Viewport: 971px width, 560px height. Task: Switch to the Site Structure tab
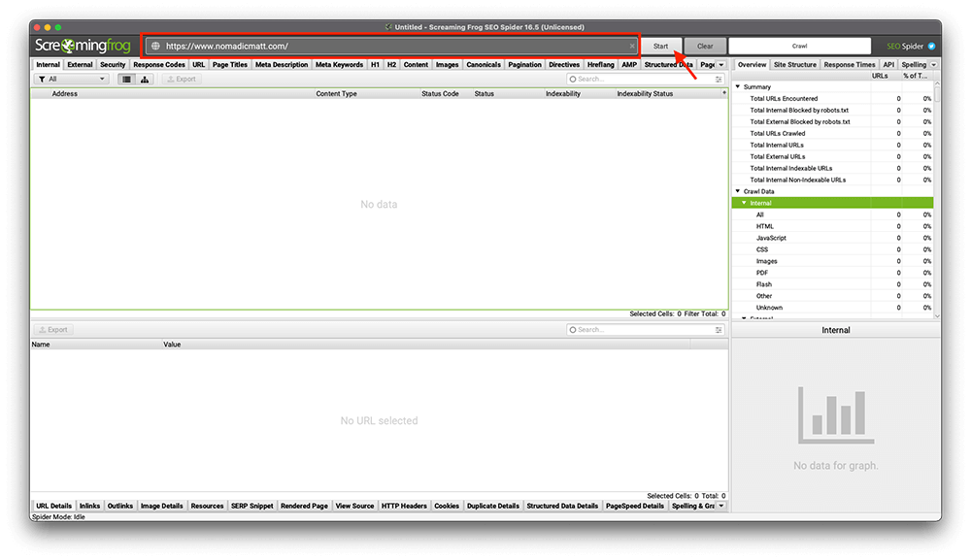(795, 64)
